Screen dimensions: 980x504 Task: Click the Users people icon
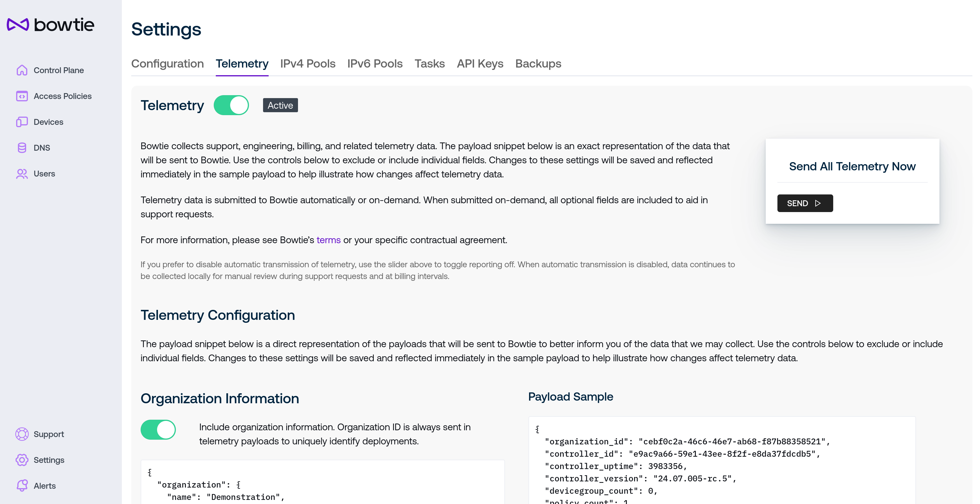pos(22,174)
